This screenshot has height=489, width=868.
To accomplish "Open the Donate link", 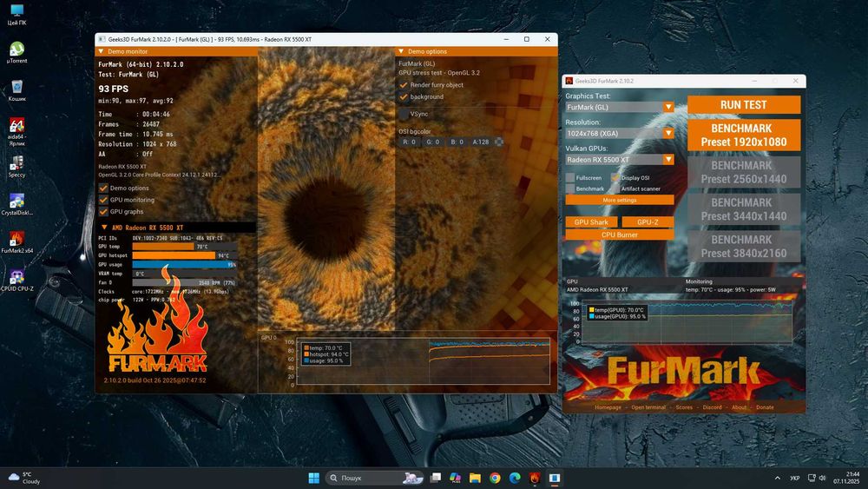I will click(765, 407).
